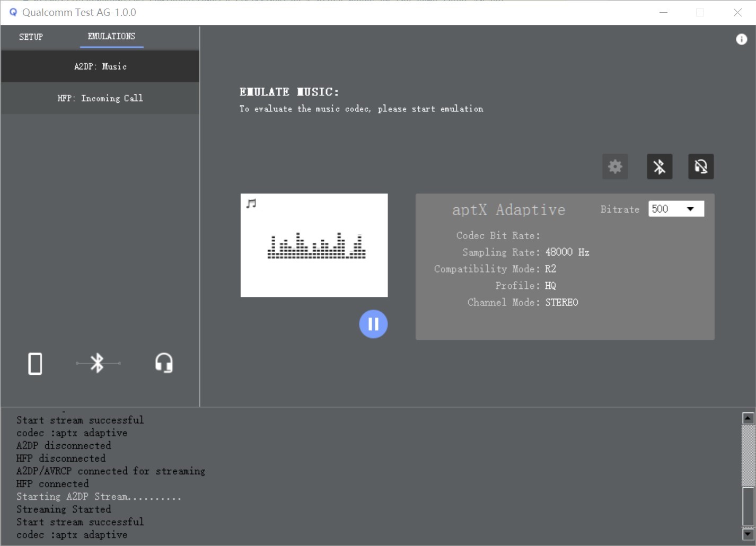The height and width of the screenshot is (546, 756).
Task: Click the Sampling Rate value 48000 Hz
Action: (x=567, y=252)
